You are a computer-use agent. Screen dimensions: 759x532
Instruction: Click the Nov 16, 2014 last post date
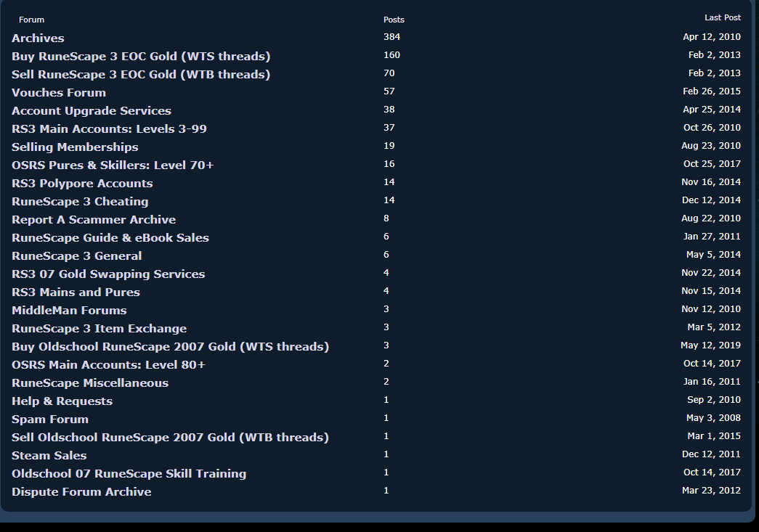711,182
